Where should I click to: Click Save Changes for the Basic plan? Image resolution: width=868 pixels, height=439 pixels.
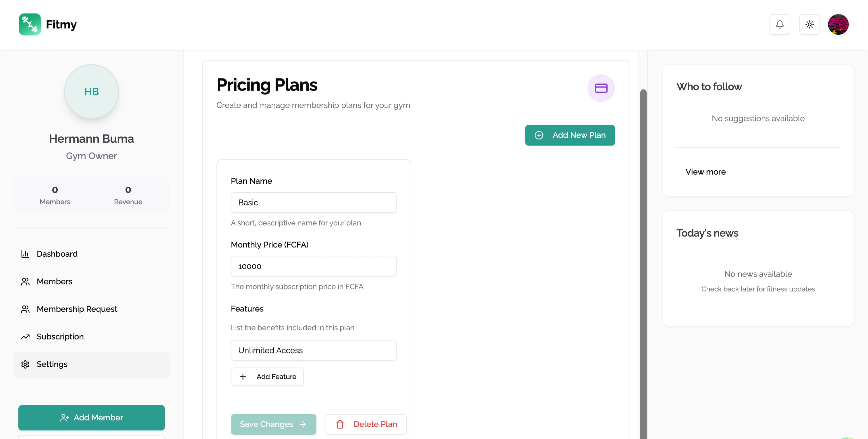coord(273,424)
